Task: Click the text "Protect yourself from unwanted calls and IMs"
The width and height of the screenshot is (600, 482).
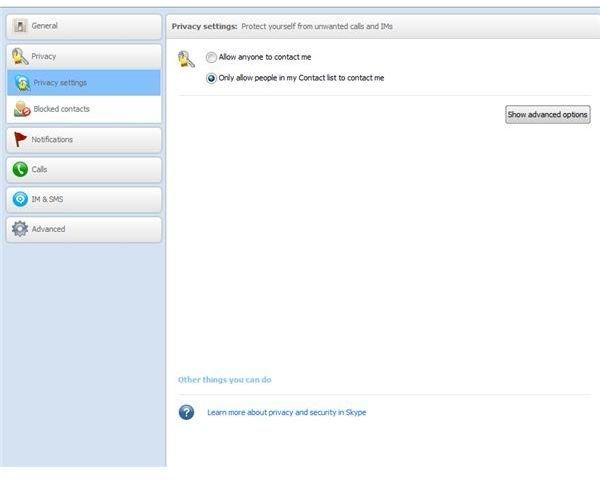Action: pyautogui.click(x=317, y=27)
